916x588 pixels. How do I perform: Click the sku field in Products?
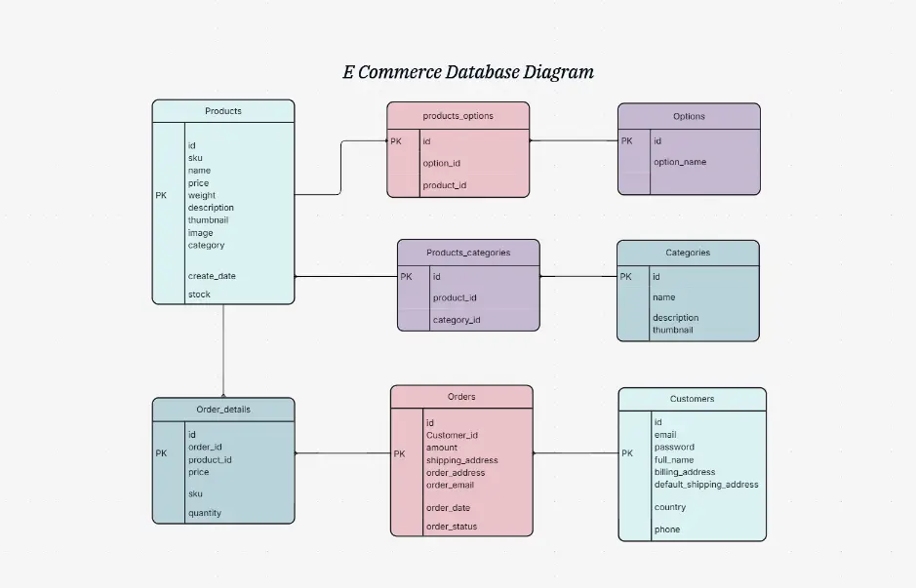coord(195,157)
